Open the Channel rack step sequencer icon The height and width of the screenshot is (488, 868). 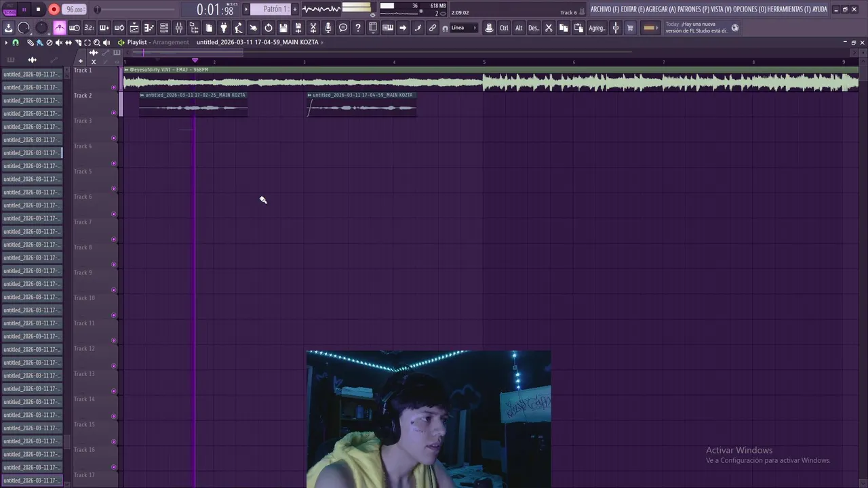click(x=164, y=28)
